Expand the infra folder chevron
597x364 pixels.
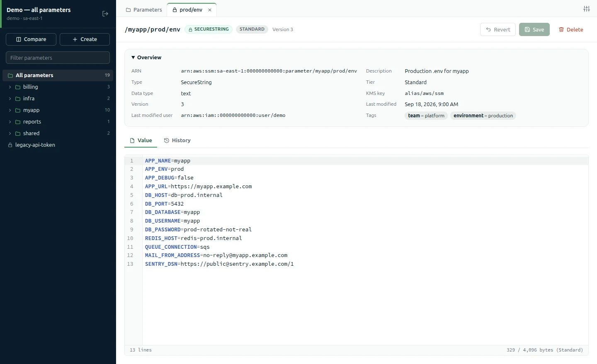pos(10,99)
